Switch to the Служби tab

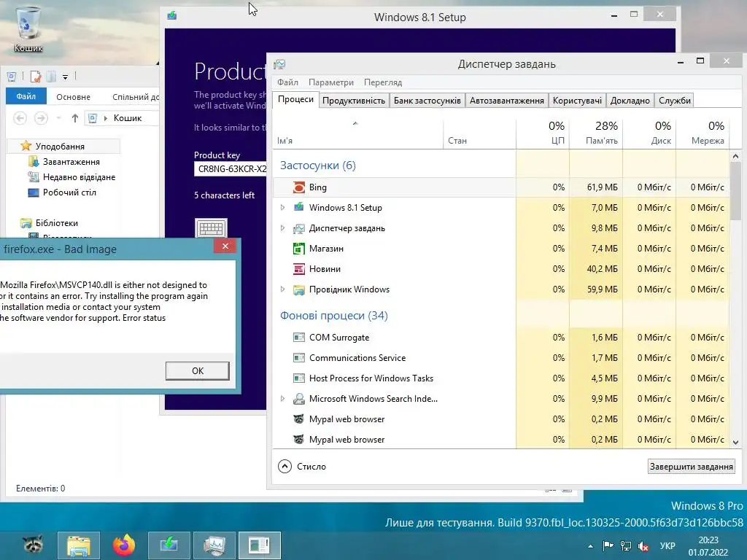675,101
